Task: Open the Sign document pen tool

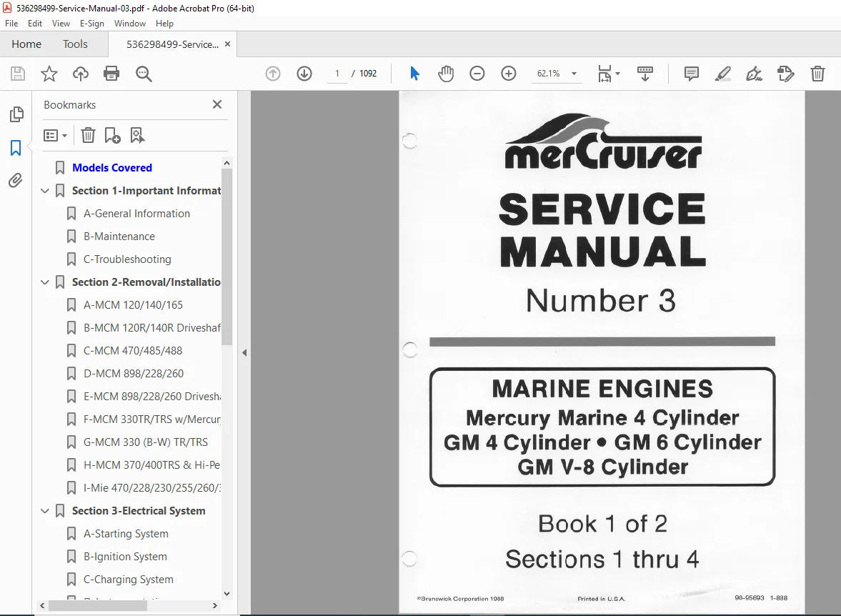Action: tap(754, 74)
